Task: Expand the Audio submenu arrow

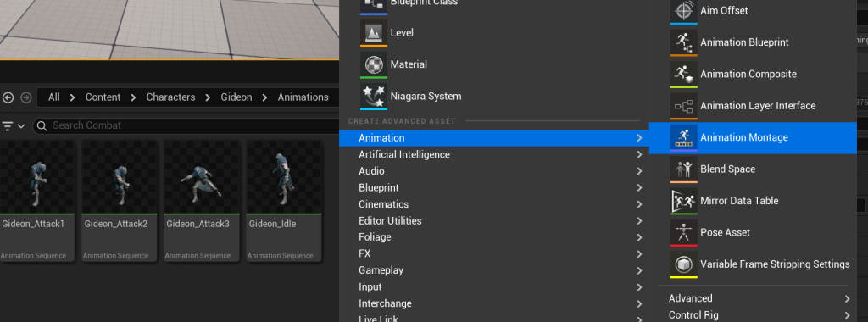Action: coord(639,171)
